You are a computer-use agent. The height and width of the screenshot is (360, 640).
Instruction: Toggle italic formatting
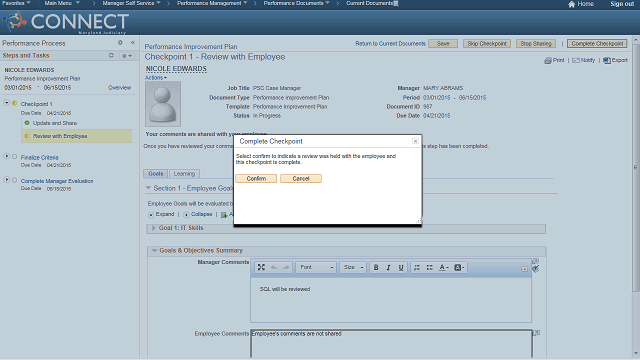tap(388, 267)
